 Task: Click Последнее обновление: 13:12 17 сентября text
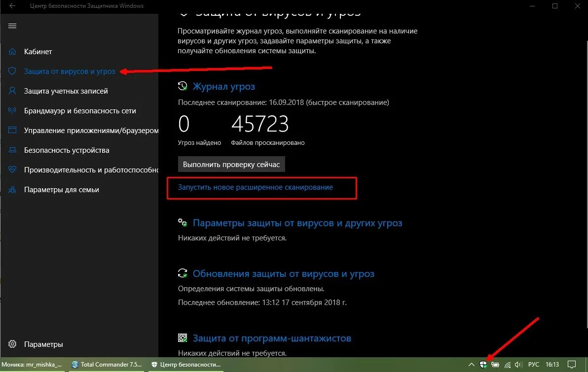262,303
